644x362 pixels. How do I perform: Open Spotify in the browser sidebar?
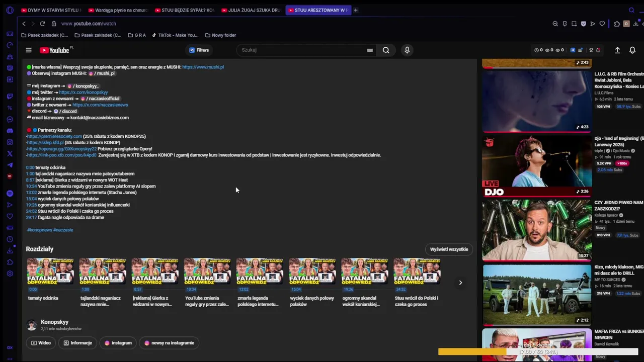click(x=10, y=194)
